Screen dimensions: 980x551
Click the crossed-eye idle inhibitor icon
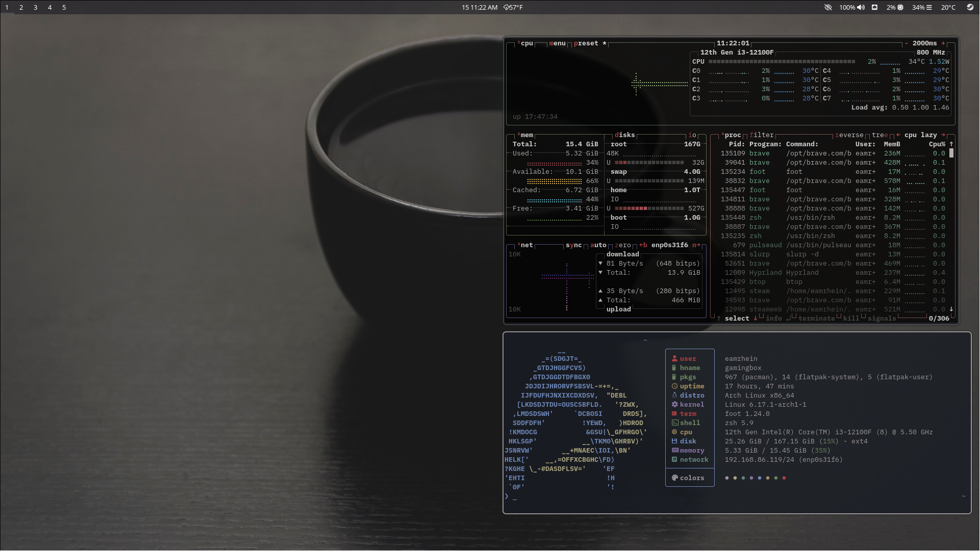[x=828, y=7]
